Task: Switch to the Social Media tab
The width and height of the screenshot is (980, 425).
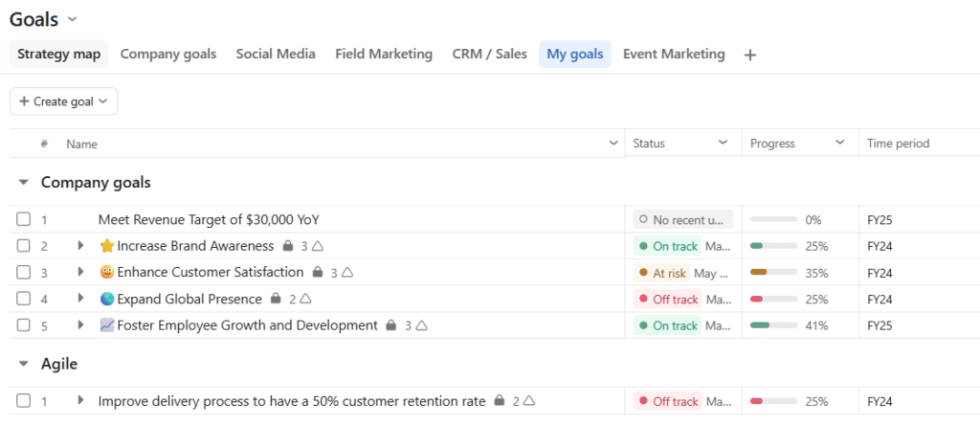Action: (x=276, y=55)
